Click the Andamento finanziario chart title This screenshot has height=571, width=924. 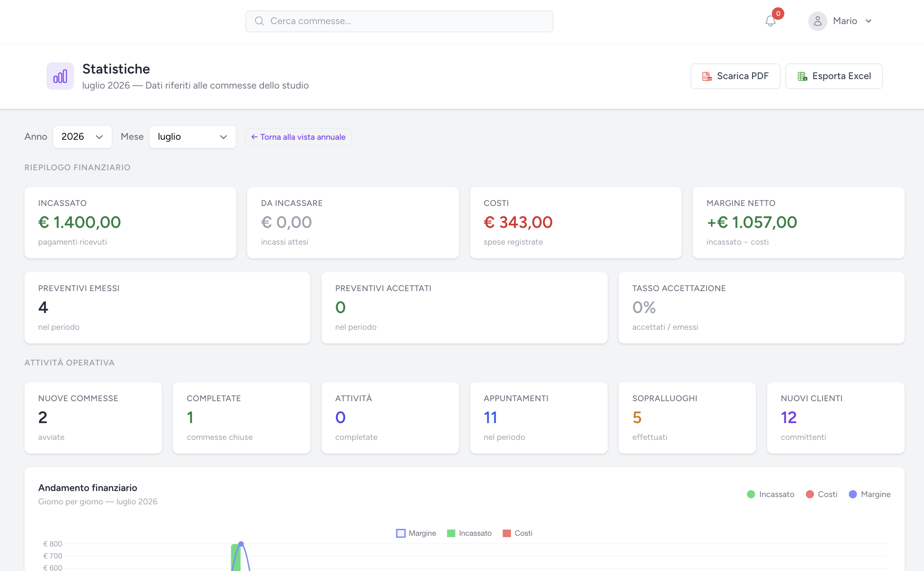coord(88,488)
